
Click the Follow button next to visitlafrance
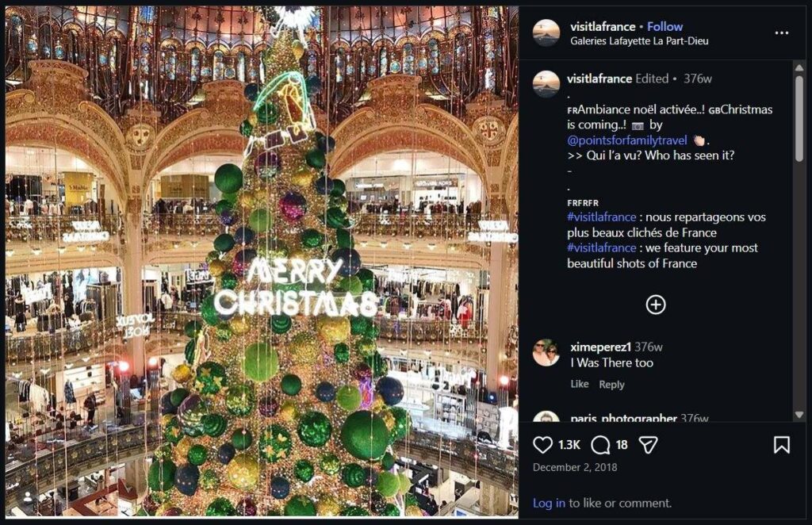pos(665,25)
